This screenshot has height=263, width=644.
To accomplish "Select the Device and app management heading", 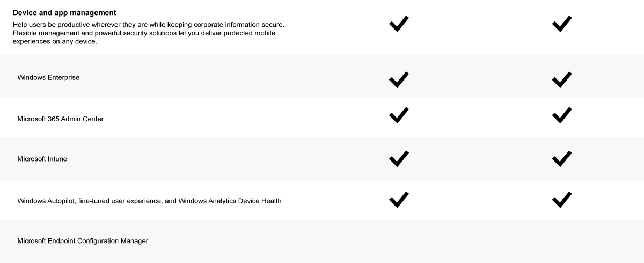I will tap(64, 12).
